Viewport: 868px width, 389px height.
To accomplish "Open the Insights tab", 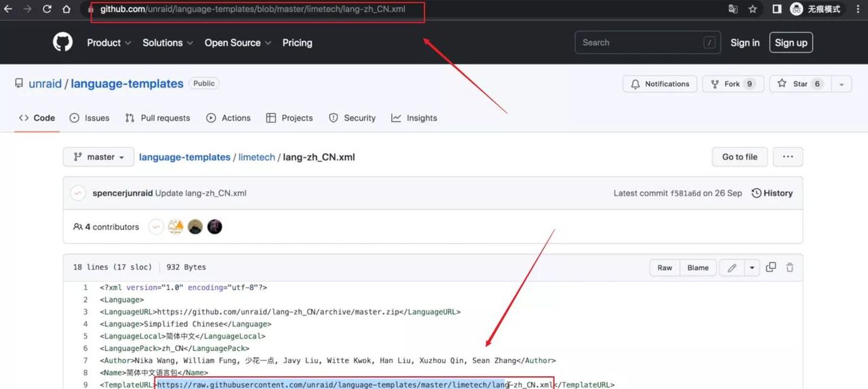I will pyautogui.click(x=414, y=118).
